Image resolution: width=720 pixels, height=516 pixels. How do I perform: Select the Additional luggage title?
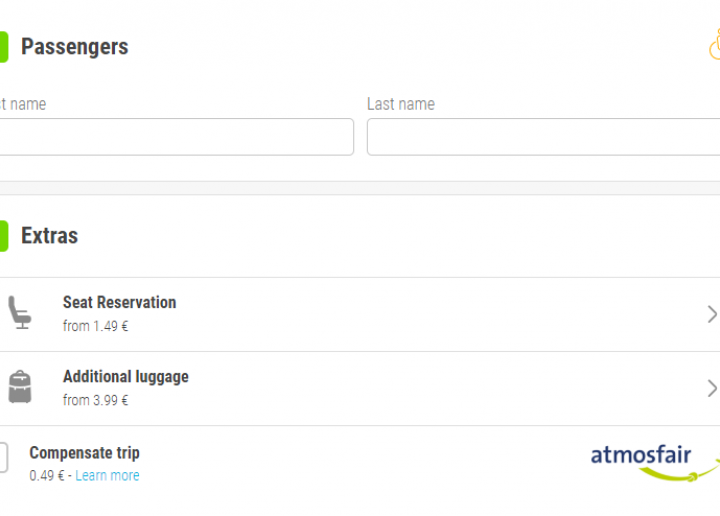pos(125,377)
